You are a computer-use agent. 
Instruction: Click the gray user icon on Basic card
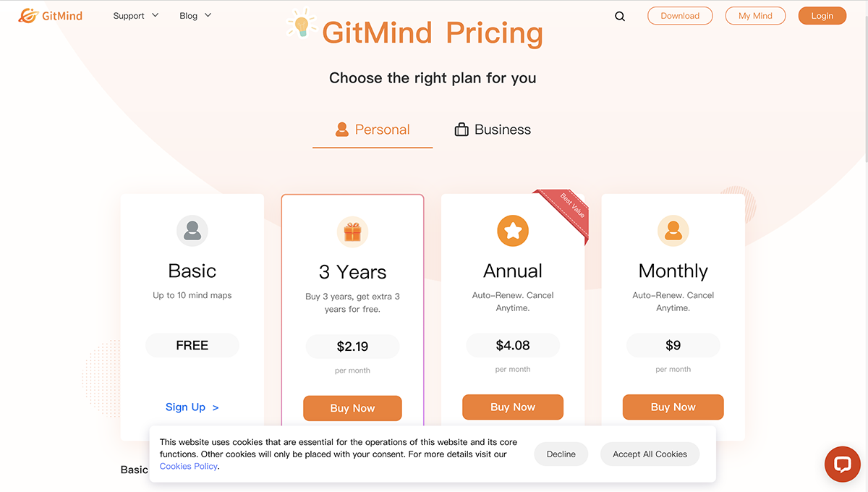point(192,231)
